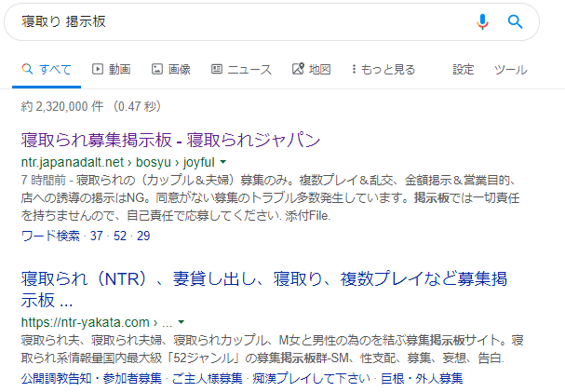The width and height of the screenshot is (565, 392).
Task: Expand the もっと見る menu
Action: click(383, 69)
